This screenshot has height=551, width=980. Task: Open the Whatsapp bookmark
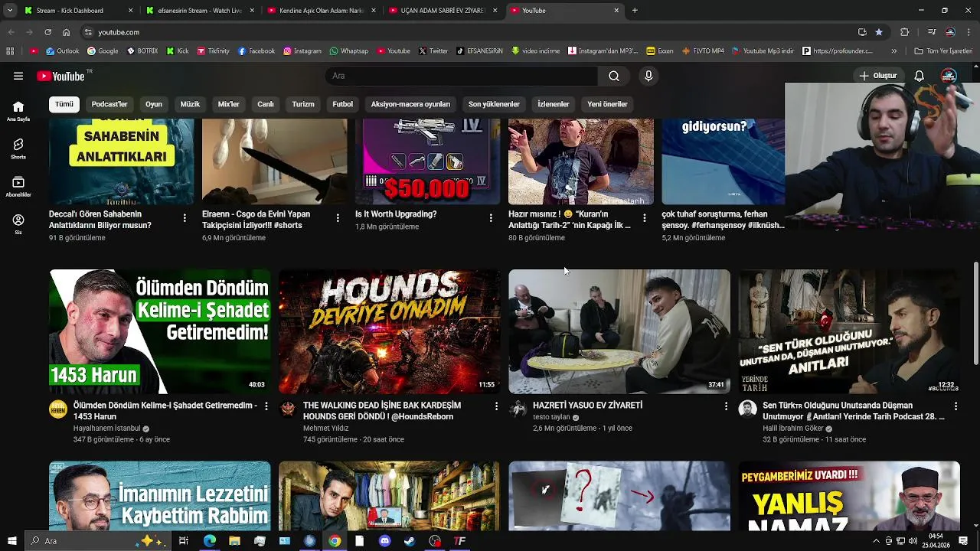349,51
